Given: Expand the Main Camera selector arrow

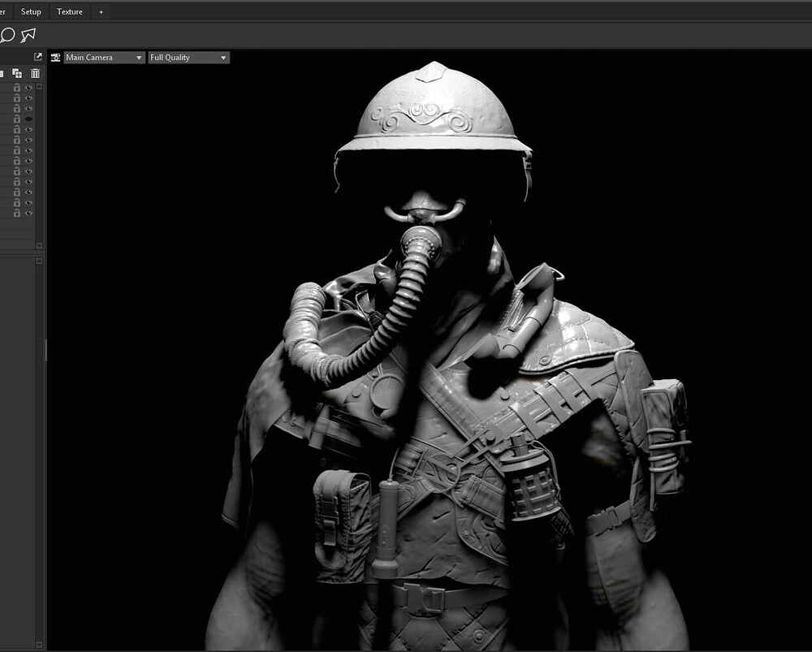Looking at the screenshot, I should click(x=138, y=57).
